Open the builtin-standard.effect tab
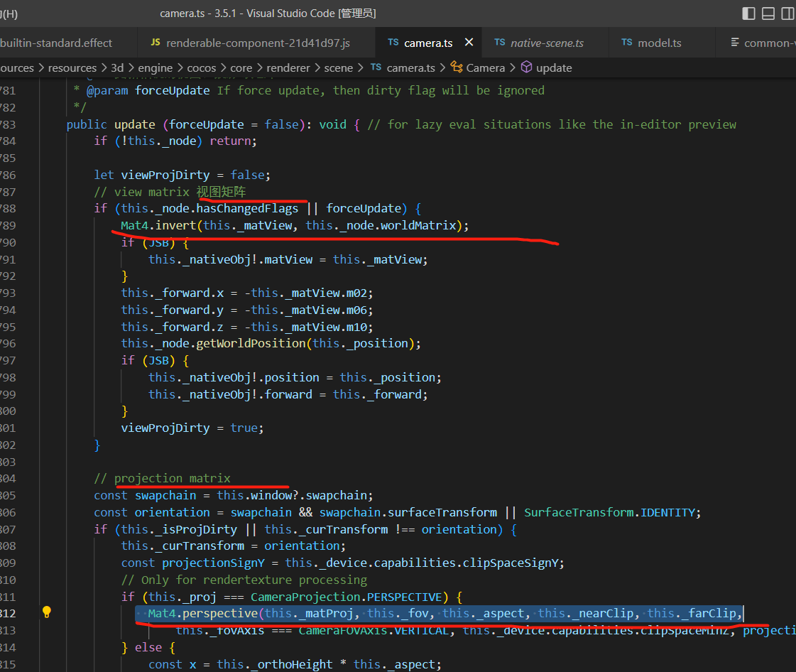The width and height of the screenshot is (796, 672). point(57,43)
